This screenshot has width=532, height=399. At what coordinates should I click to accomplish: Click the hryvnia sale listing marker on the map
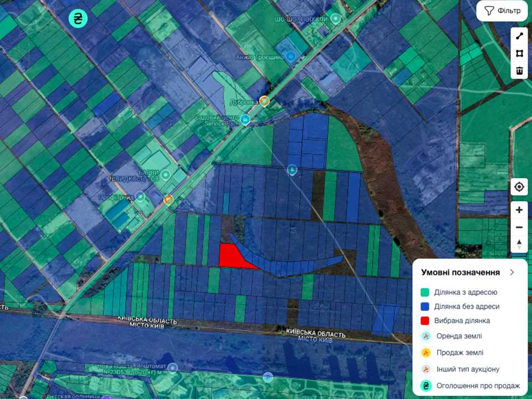coord(78,18)
